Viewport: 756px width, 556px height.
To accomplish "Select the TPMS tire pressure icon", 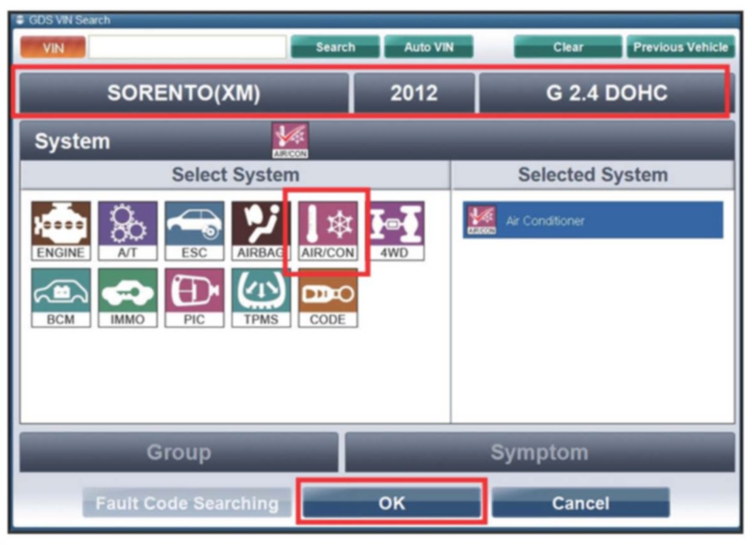I will [x=261, y=297].
